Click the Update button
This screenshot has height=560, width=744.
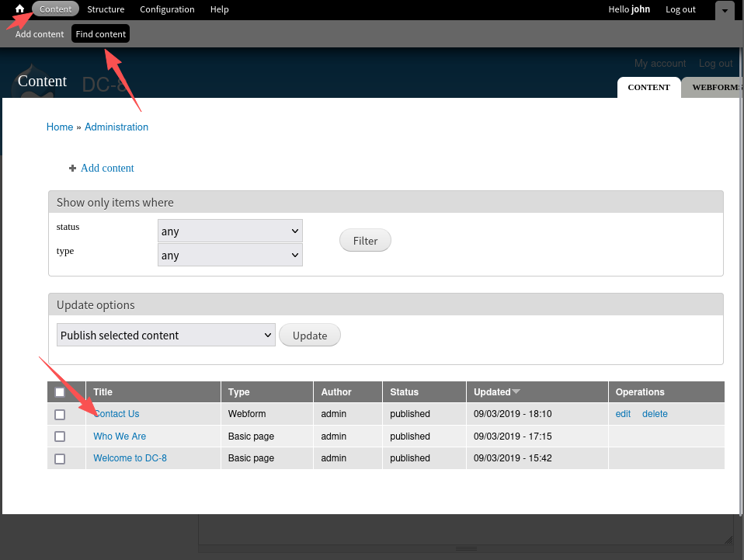point(309,336)
